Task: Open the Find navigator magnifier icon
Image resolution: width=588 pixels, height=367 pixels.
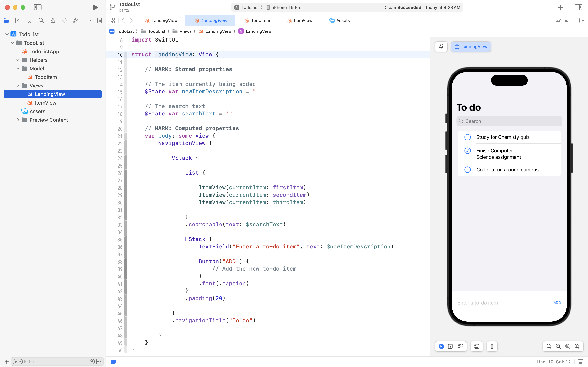Action: [x=41, y=20]
